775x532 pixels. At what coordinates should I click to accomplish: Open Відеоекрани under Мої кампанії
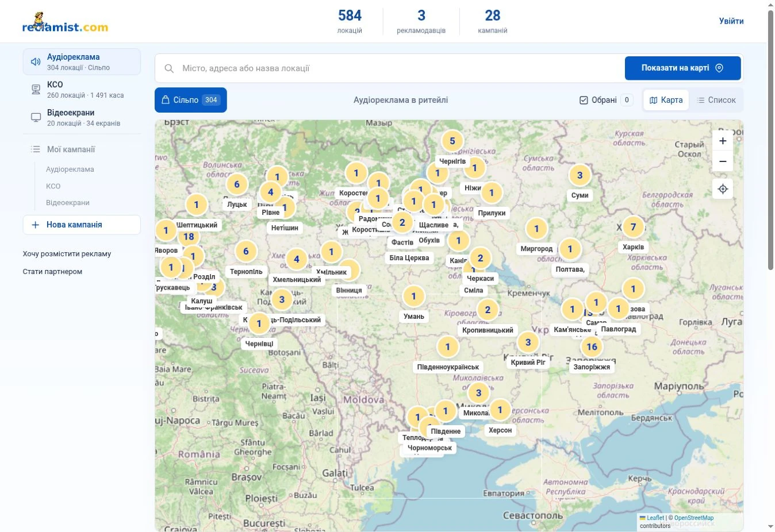coord(68,203)
